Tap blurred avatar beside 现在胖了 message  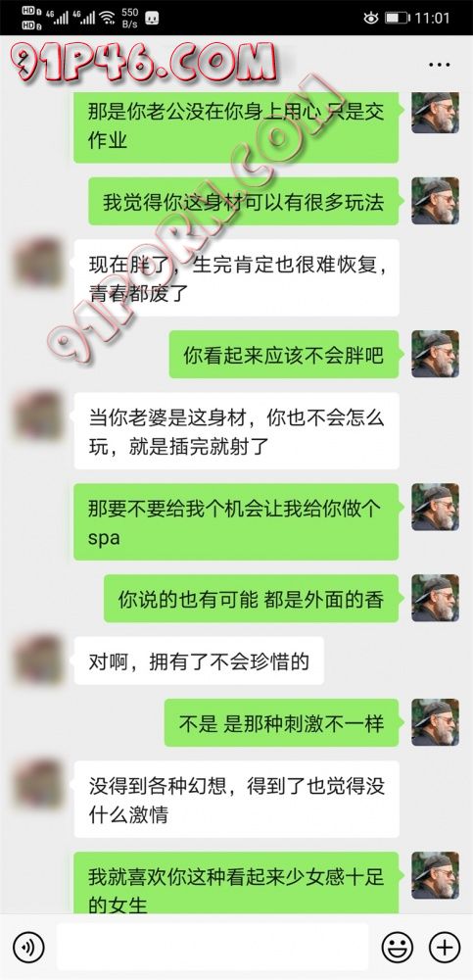pyautogui.click(x=37, y=263)
